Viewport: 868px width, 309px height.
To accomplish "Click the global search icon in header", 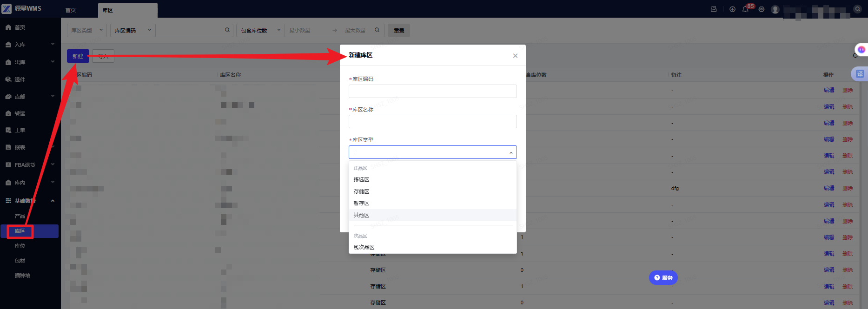I will pos(858,9).
